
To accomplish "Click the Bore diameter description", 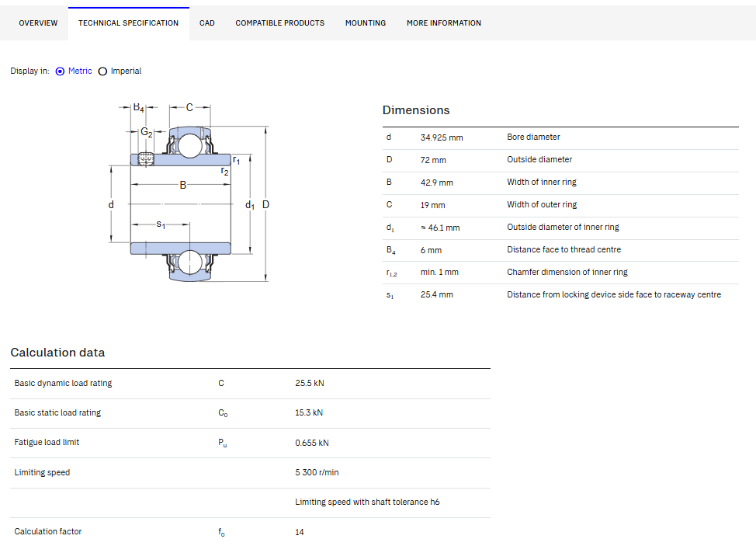I will coord(533,137).
